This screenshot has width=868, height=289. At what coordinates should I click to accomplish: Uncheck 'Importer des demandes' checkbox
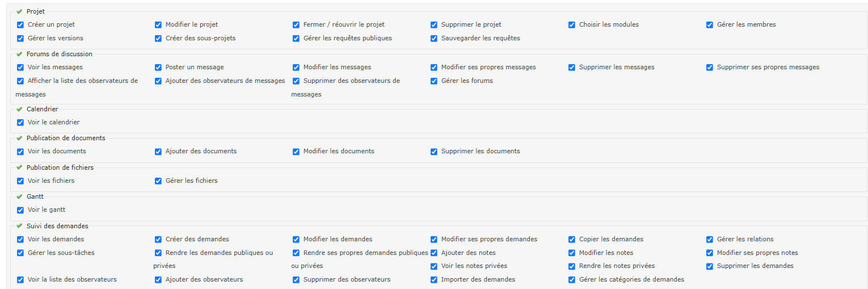(x=434, y=280)
